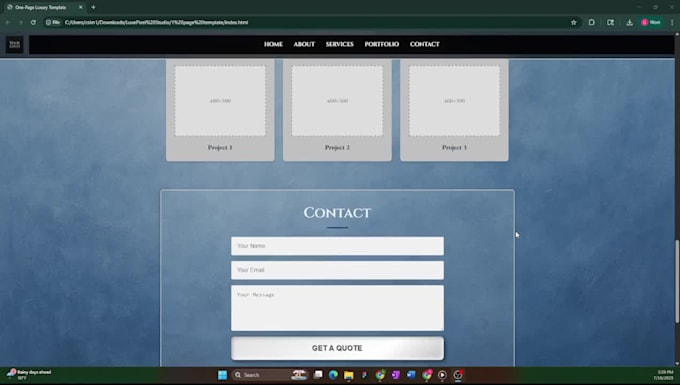Bookmark this page with the star icon
The height and width of the screenshot is (385, 680).
pyautogui.click(x=574, y=22)
